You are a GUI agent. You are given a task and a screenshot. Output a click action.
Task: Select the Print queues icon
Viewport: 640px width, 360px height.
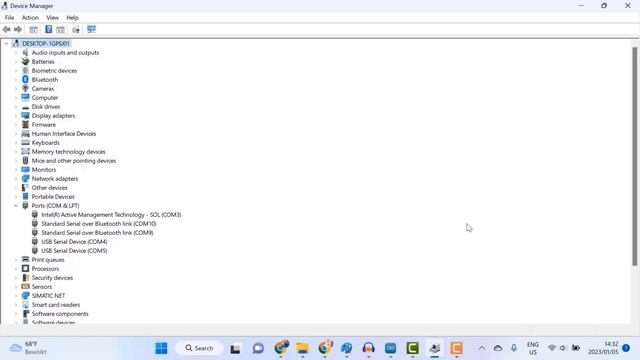25,260
